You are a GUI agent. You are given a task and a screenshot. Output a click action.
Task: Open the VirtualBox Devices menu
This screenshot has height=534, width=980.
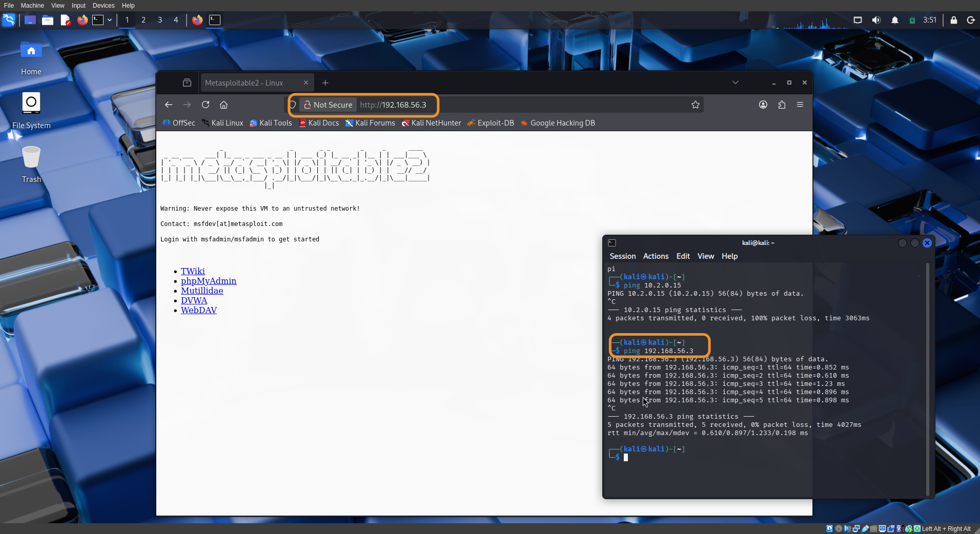(104, 6)
